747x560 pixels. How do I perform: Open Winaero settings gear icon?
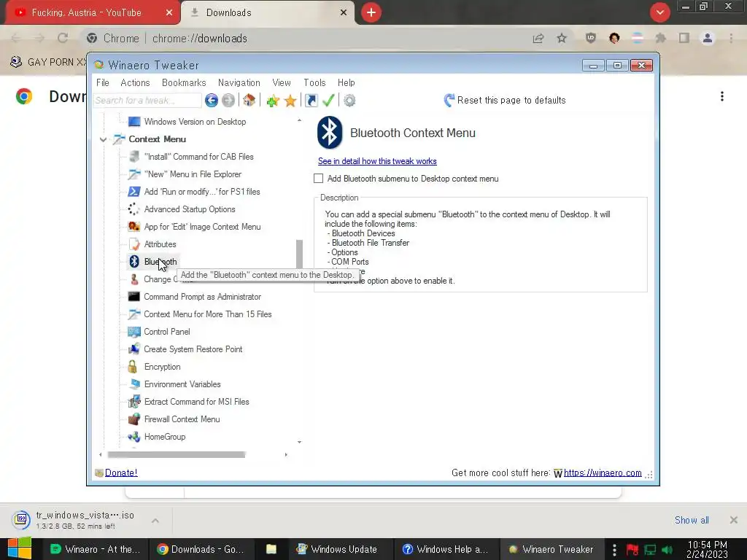pos(349,101)
